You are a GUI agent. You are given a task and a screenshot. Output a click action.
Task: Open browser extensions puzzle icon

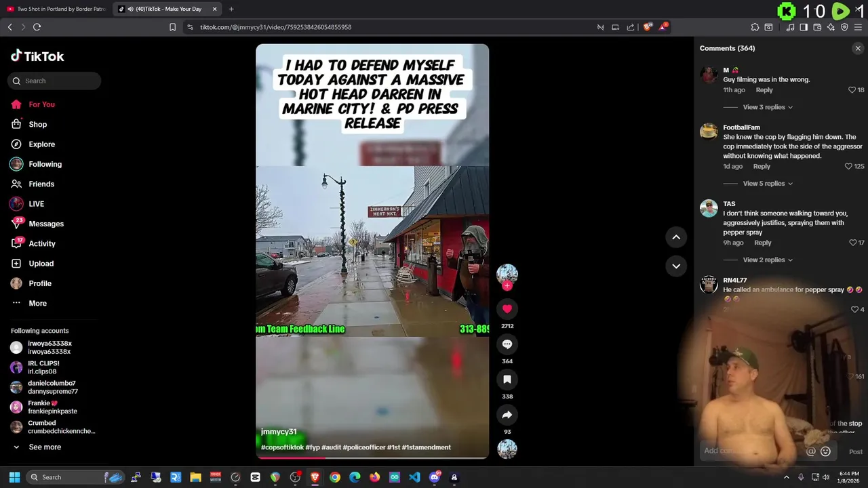(755, 27)
